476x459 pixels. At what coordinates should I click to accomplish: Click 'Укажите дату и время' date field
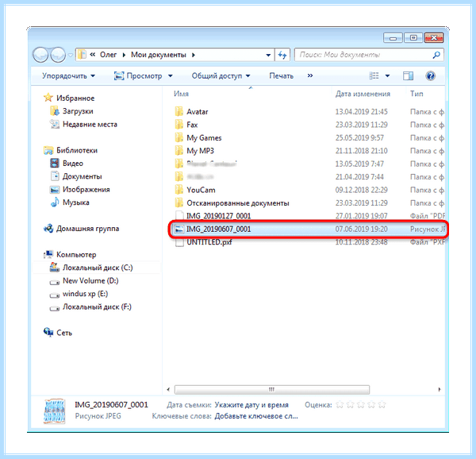point(251,405)
